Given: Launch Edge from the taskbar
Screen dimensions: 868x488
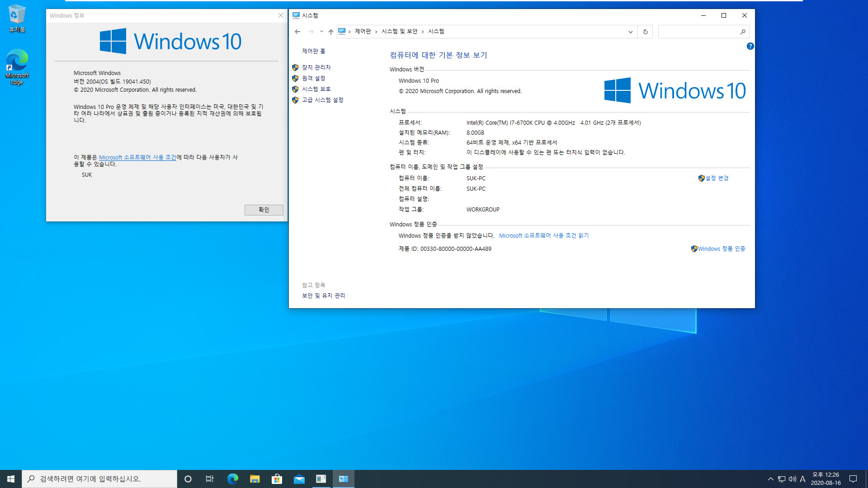Looking at the screenshot, I should pyautogui.click(x=232, y=479).
